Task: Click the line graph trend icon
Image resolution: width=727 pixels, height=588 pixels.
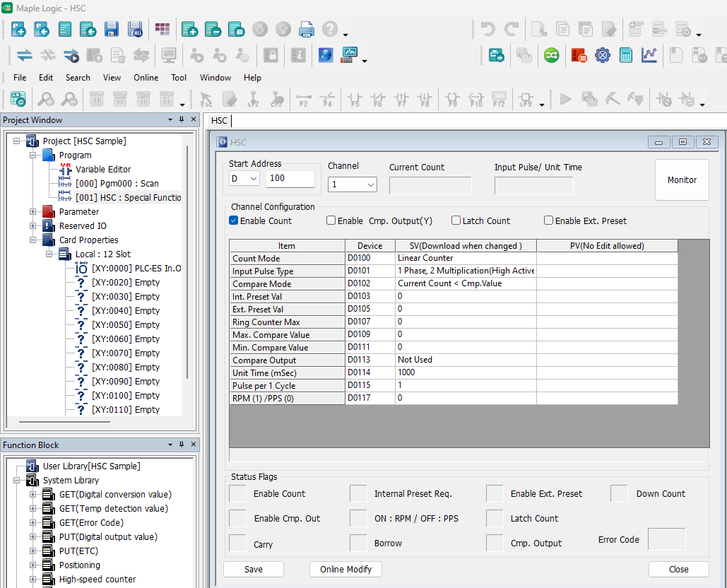Action: pyautogui.click(x=649, y=55)
